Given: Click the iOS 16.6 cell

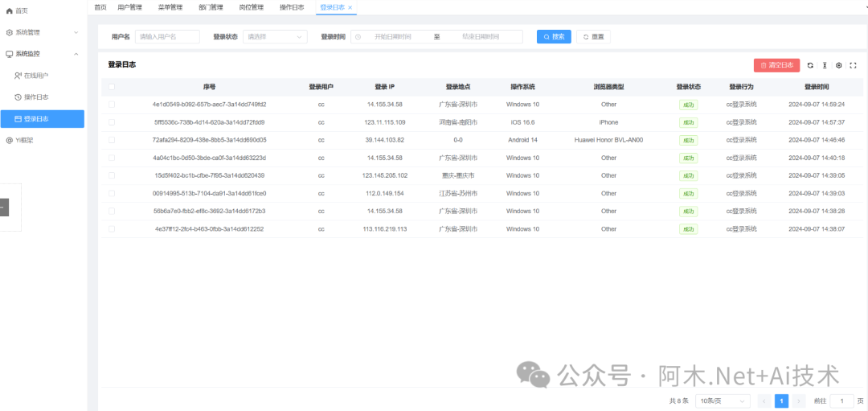Looking at the screenshot, I should [x=522, y=122].
